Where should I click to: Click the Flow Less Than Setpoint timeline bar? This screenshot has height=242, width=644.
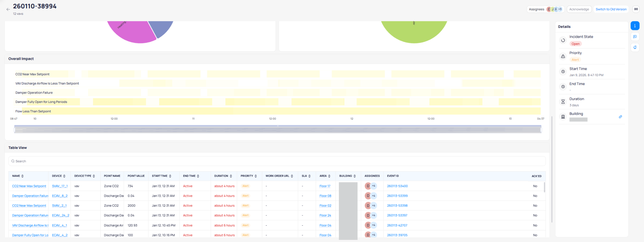click(283, 111)
